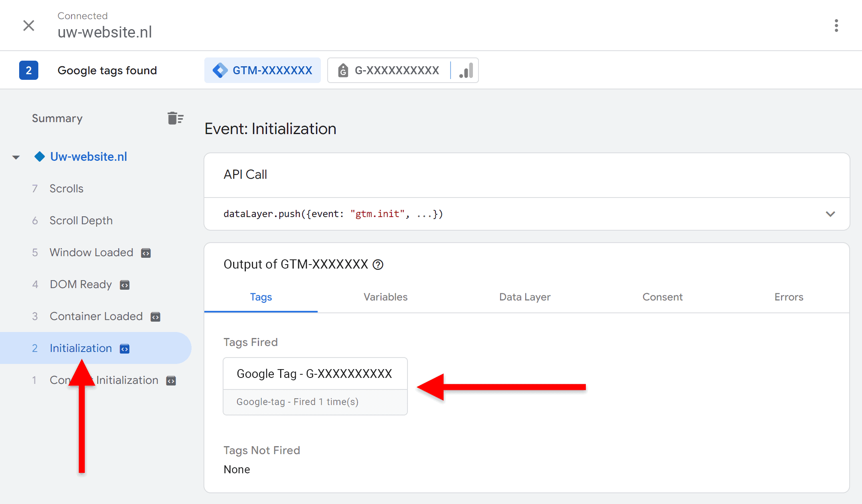Click the dataLayer.push gtm.init code line

click(x=333, y=214)
